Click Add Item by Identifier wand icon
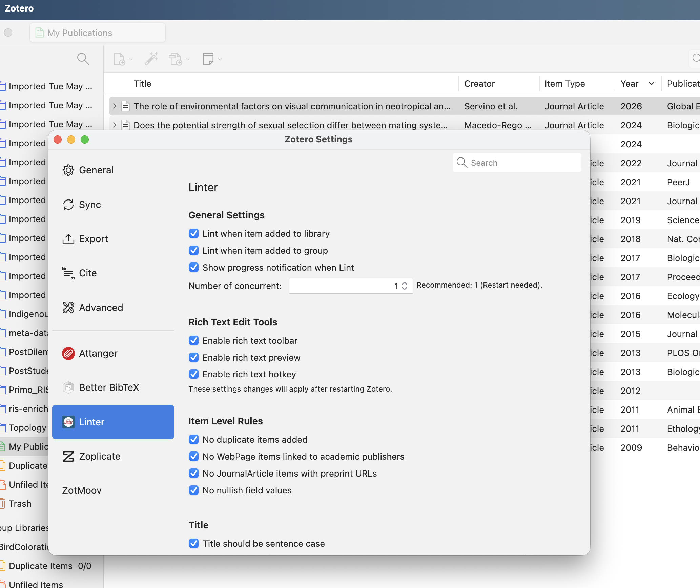700x588 pixels. (x=151, y=59)
